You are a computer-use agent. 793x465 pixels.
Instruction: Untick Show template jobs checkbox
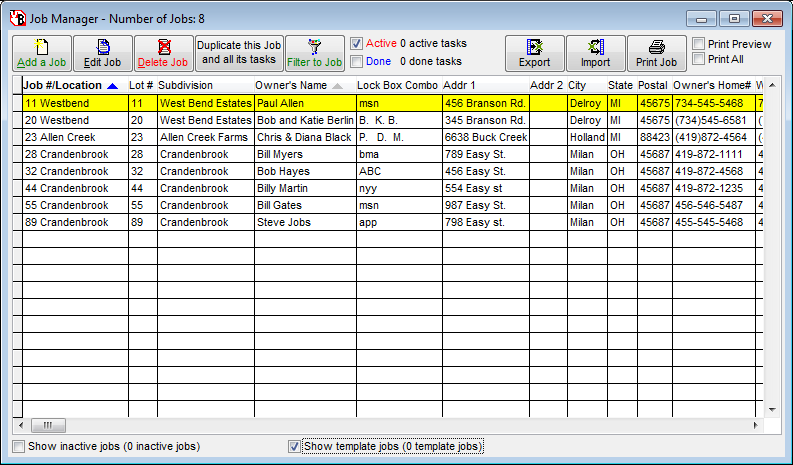(294, 446)
